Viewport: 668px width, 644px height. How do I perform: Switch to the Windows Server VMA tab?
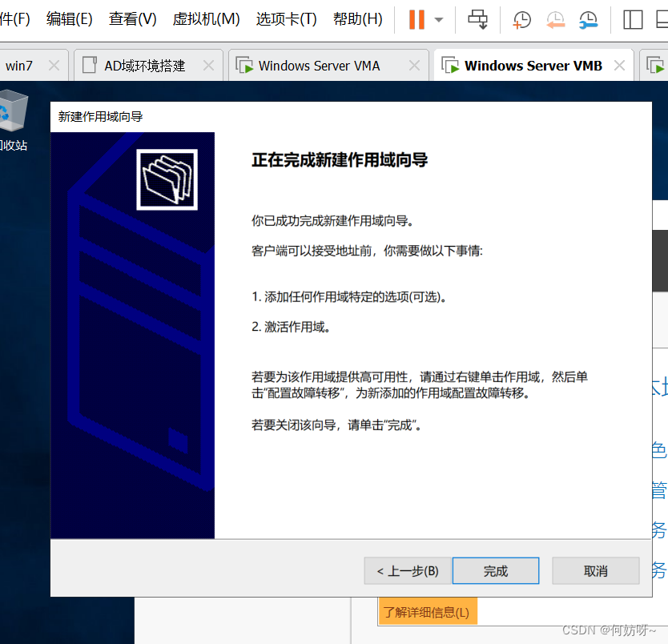(319, 66)
